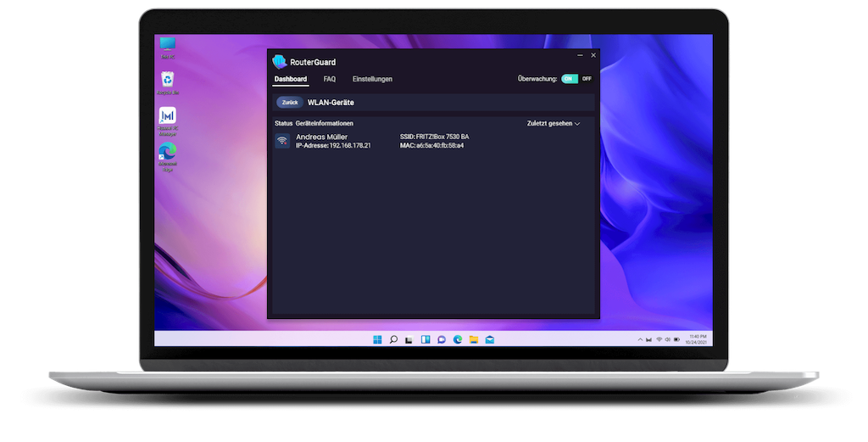Open the Mail app in the taskbar
Viewport: 868px width, 442px height.
pyautogui.click(x=489, y=339)
